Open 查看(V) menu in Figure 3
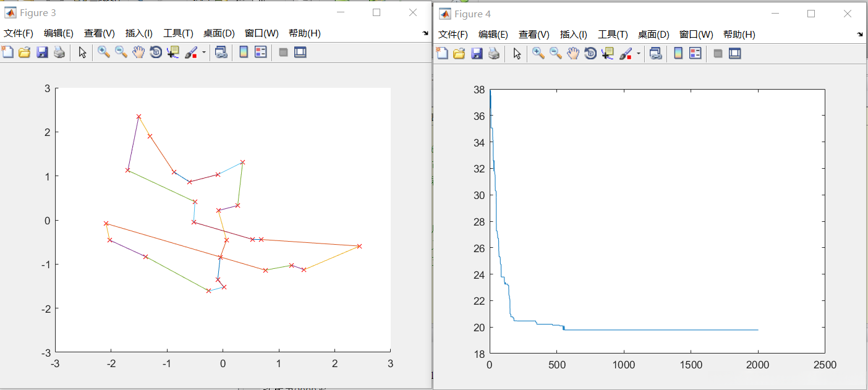 [x=100, y=33]
